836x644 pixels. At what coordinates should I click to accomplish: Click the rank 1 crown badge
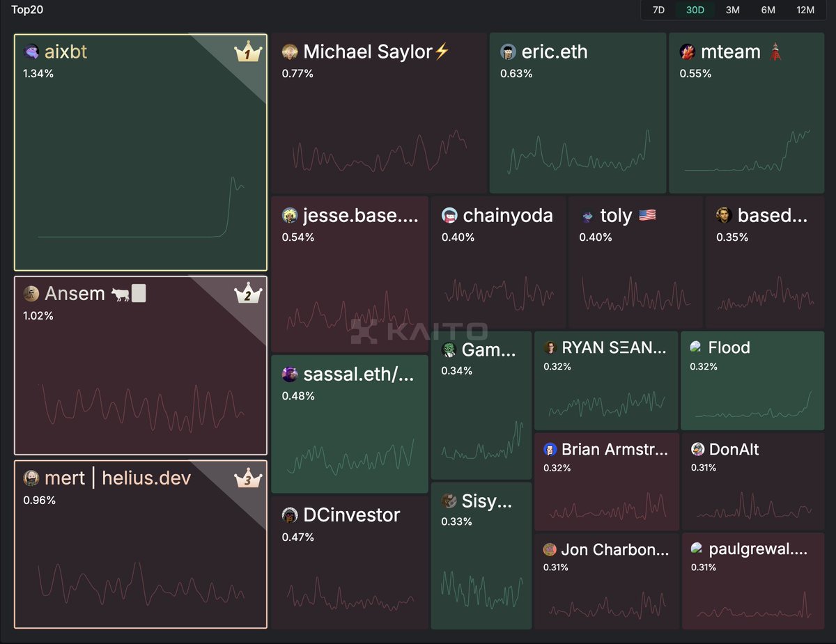click(x=247, y=52)
